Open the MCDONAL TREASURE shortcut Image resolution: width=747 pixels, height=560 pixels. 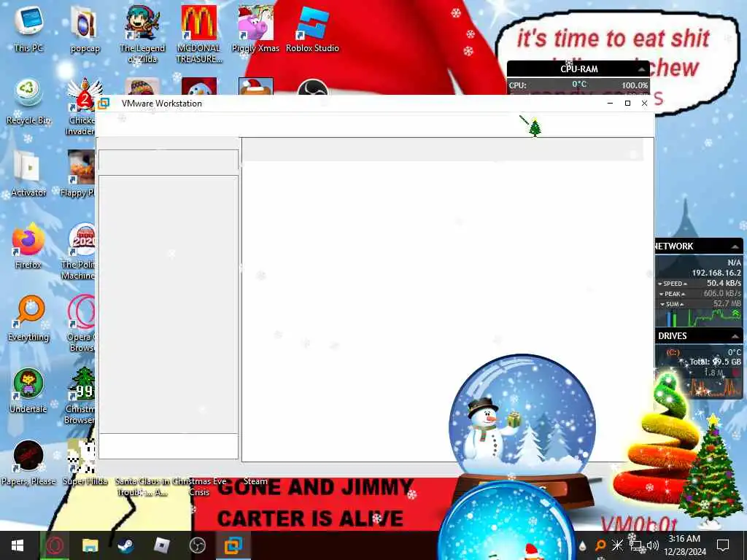[x=199, y=34]
